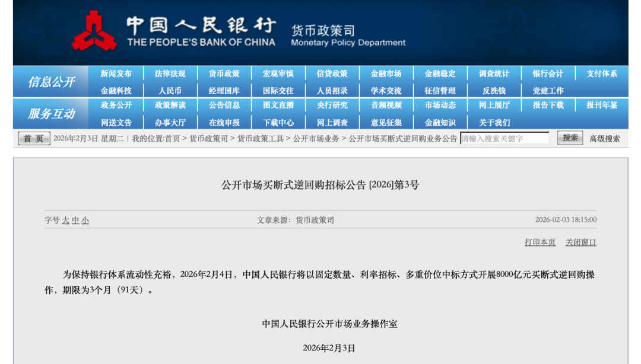Go to 网上展厅
The height and width of the screenshot is (364, 641).
(494, 105)
